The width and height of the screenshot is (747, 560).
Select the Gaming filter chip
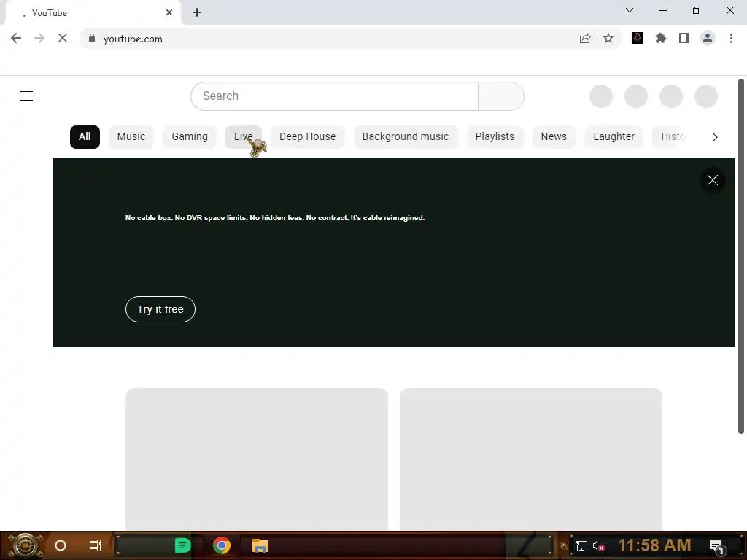(190, 136)
